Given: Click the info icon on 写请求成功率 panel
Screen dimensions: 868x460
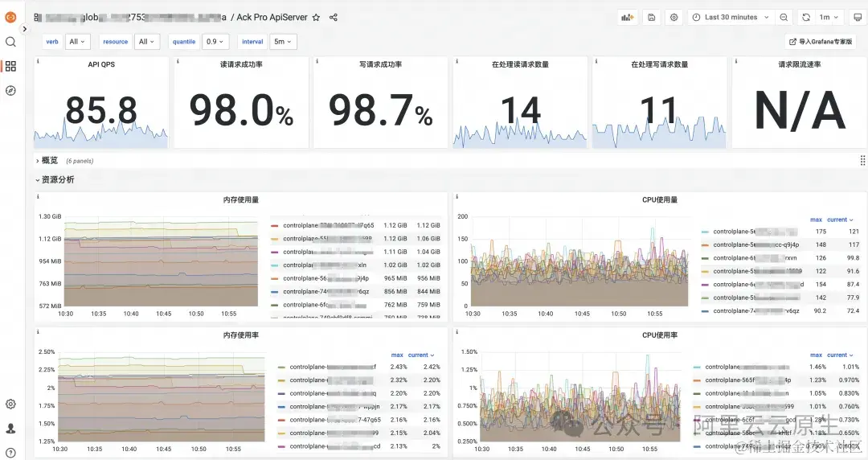Looking at the screenshot, I should click(x=317, y=61).
